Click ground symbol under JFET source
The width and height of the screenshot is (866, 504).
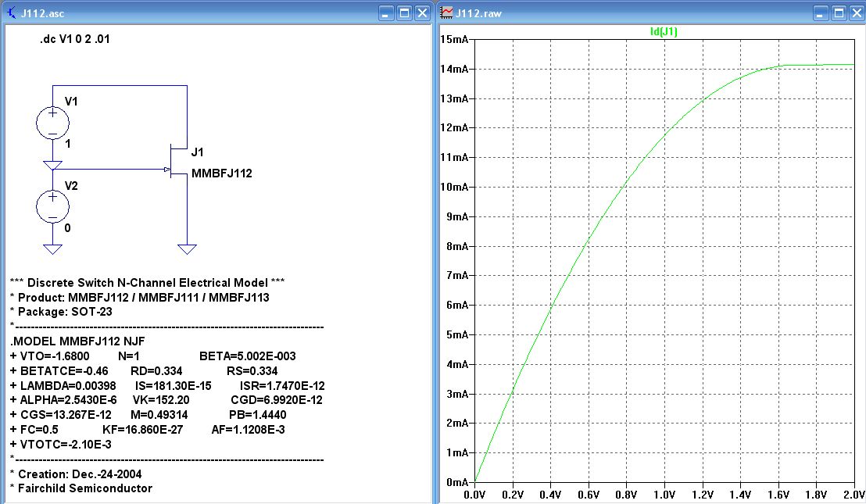188,249
